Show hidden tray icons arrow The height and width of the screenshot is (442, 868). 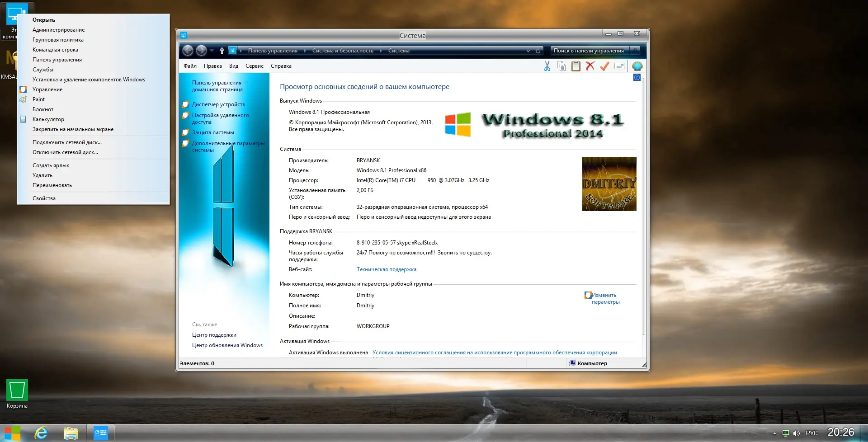(774, 433)
